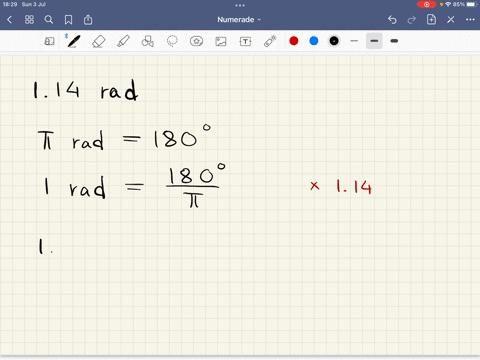Close the editing toolbar with X
Image resolution: width=480 pixels, height=360 pixels.
coord(451,20)
